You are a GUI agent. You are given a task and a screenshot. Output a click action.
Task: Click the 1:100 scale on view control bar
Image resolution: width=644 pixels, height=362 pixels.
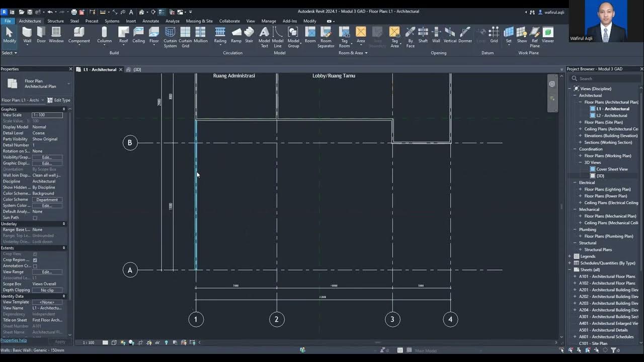[89, 342]
